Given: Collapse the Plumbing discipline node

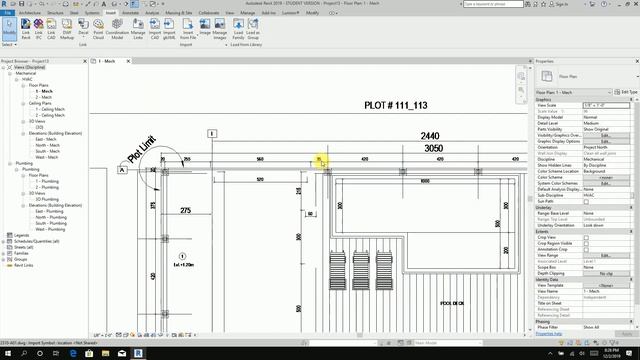Looking at the screenshot, I should coord(10,163).
